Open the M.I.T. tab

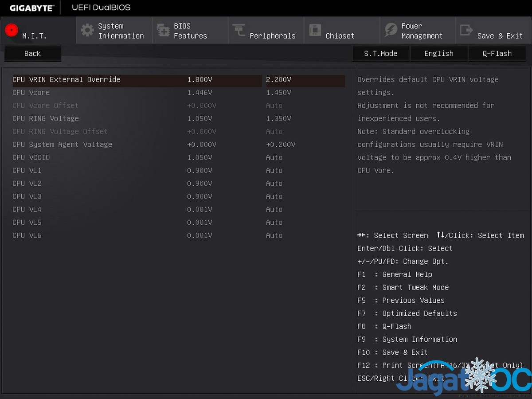[x=38, y=30]
